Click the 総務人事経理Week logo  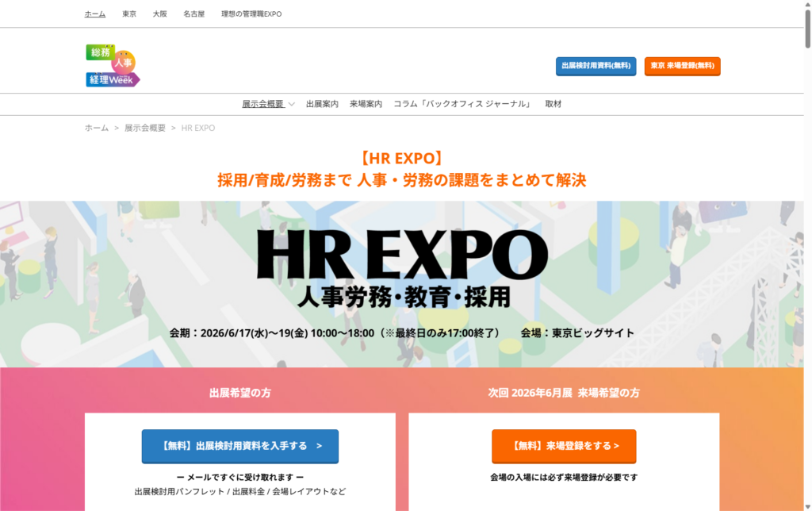tap(113, 66)
